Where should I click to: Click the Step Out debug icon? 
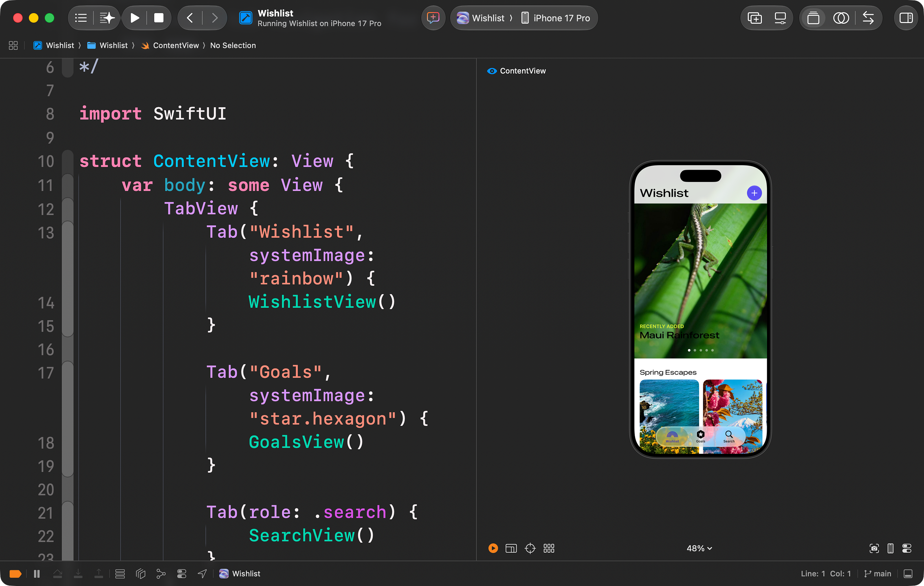click(x=98, y=574)
